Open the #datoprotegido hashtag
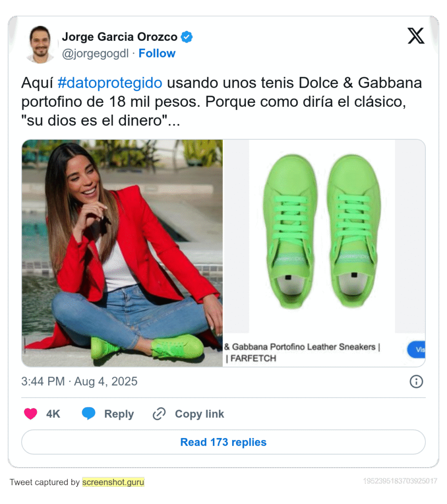The width and height of the screenshot is (447, 504). click(x=110, y=83)
